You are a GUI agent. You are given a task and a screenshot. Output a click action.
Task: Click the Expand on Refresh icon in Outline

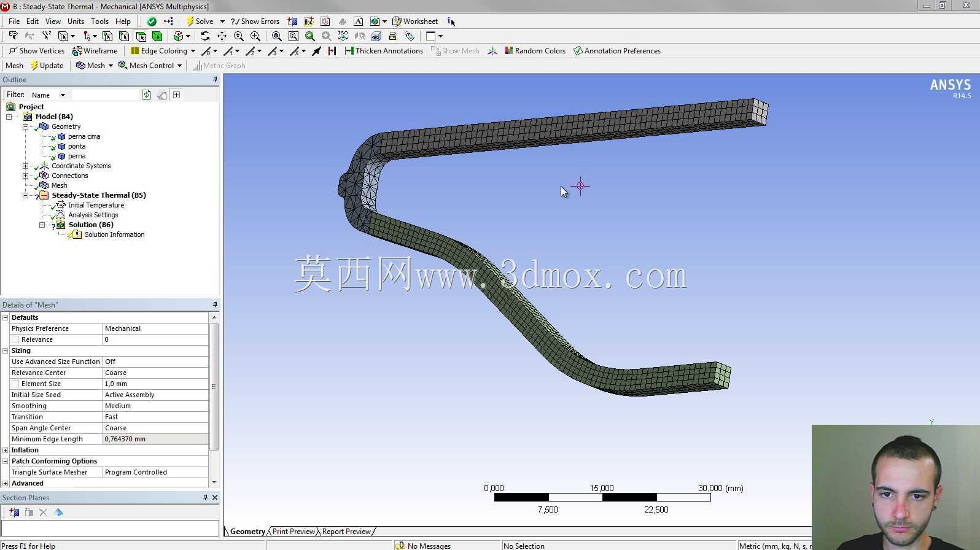click(x=177, y=95)
